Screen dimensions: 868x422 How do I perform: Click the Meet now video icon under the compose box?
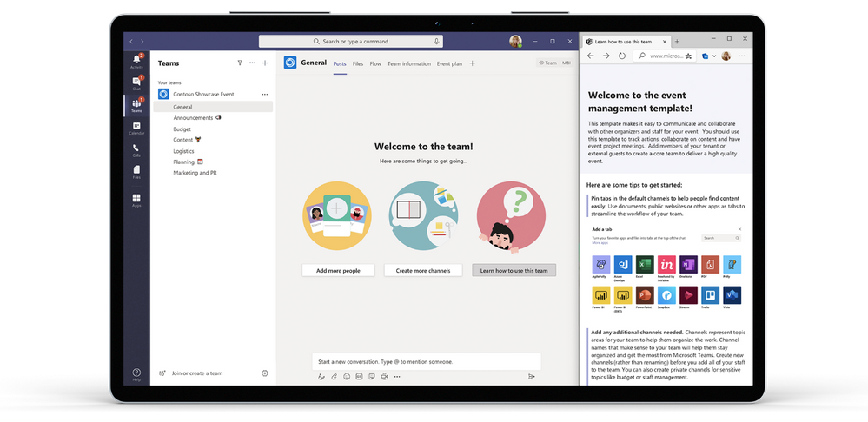pos(384,377)
